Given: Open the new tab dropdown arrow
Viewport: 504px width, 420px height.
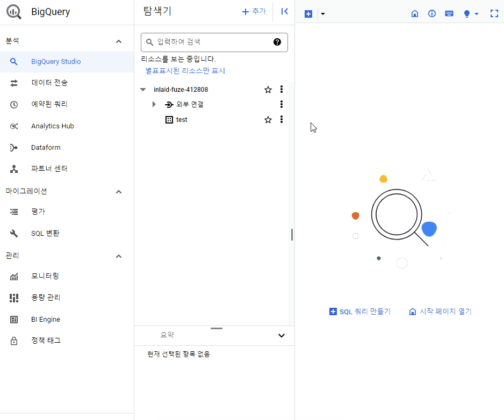Looking at the screenshot, I should (x=323, y=14).
